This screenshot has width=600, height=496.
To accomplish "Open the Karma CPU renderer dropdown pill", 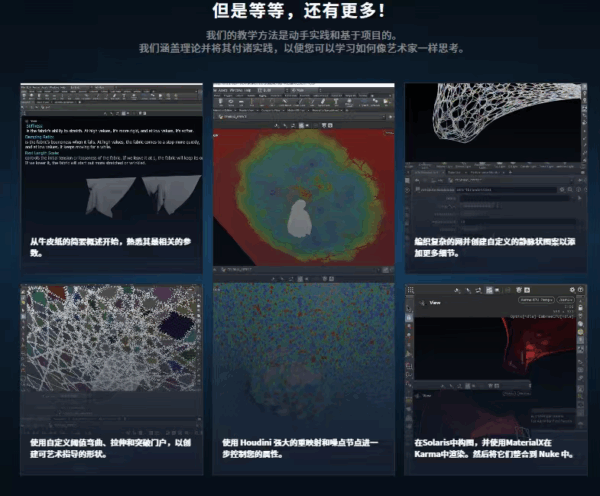I will (x=536, y=300).
